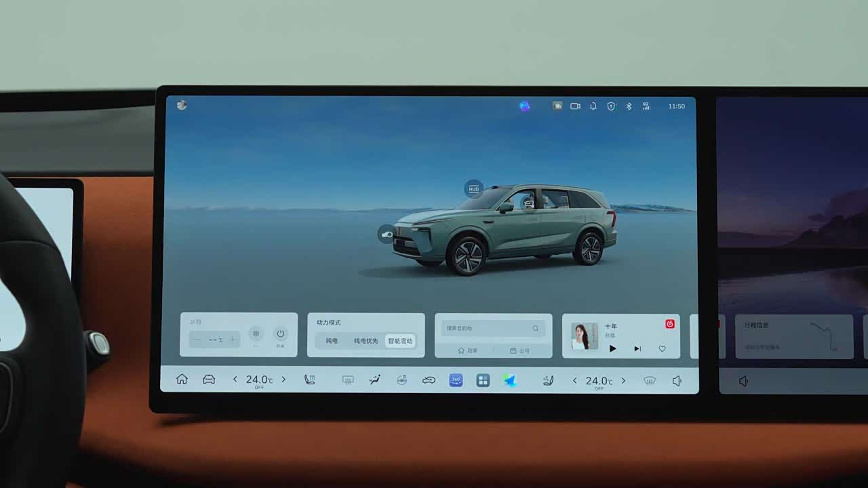
Task: Toggle air recirculation in the dock
Action: [429, 380]
